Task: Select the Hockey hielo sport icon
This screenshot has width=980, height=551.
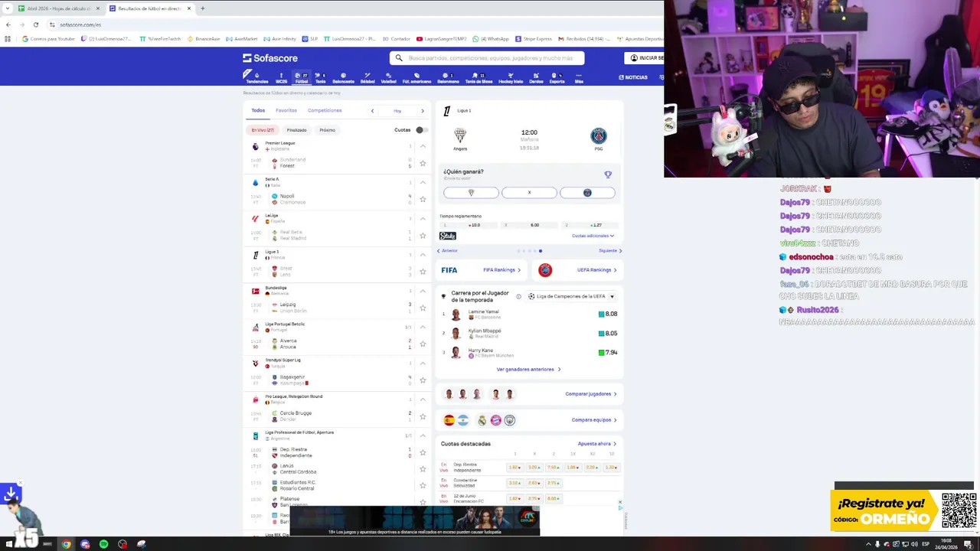Action: click(x=511, y=77)
